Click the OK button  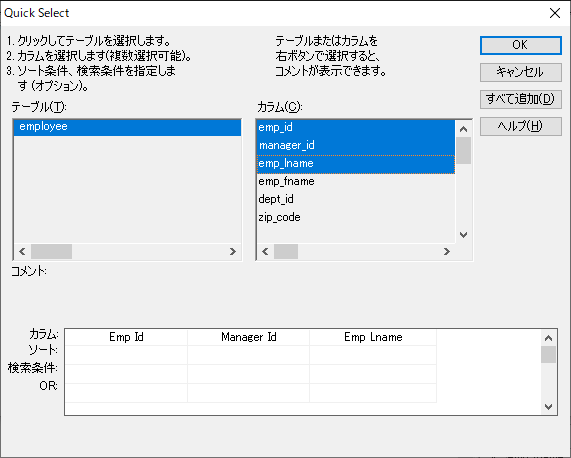pos(520,45)
